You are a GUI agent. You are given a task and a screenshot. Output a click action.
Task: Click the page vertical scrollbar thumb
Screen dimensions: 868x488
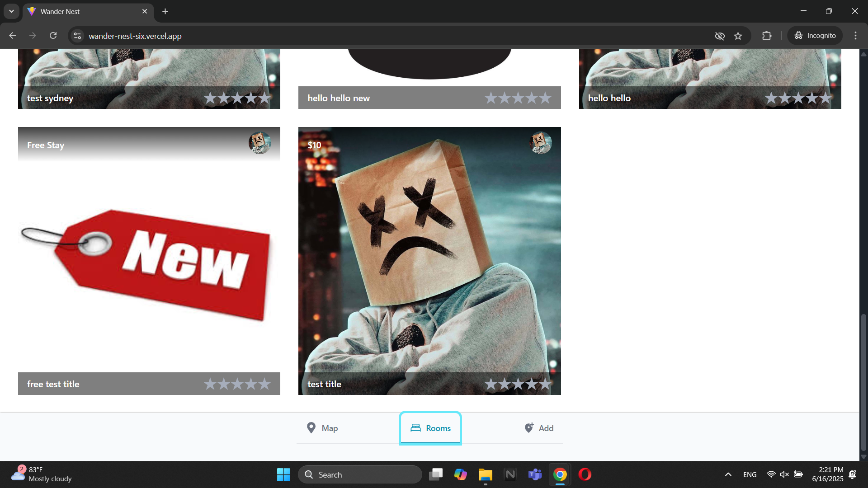click(863, 382)
